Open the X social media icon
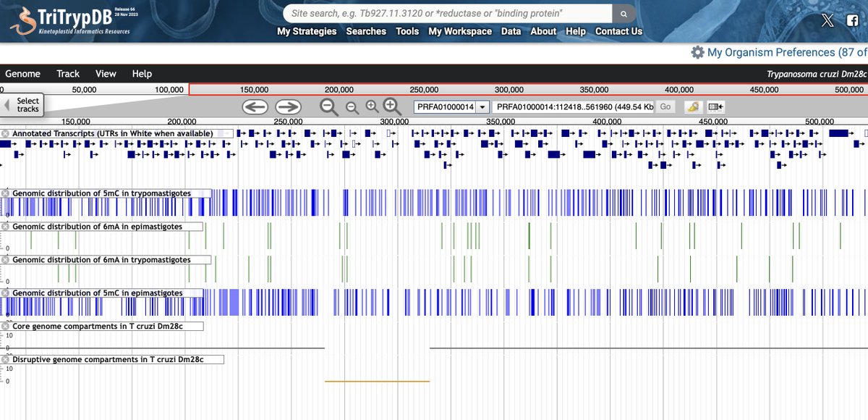868x420 pixels. point(827,20)
